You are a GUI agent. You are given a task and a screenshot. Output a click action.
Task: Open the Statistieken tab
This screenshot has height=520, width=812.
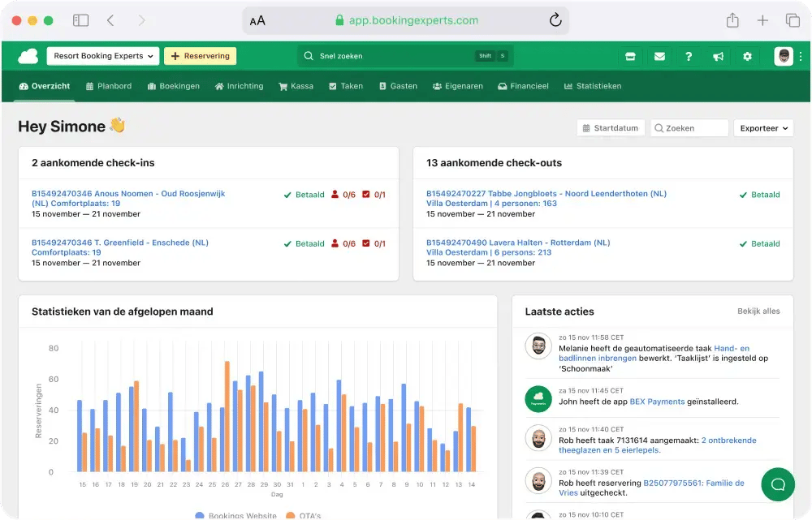coord(593,87)
